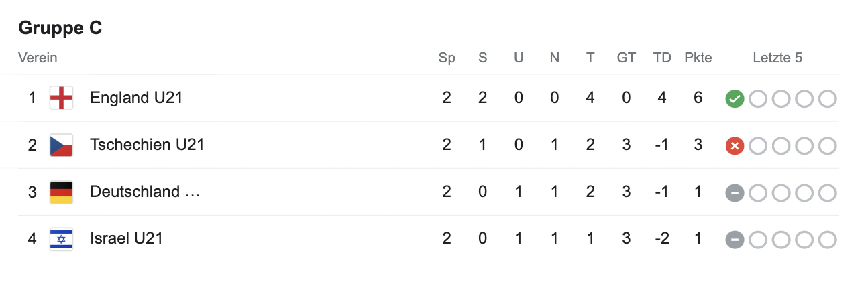Click Israel's goal difference value -2
The height and width of the screenshot is (288, 868).
[662, 239]
